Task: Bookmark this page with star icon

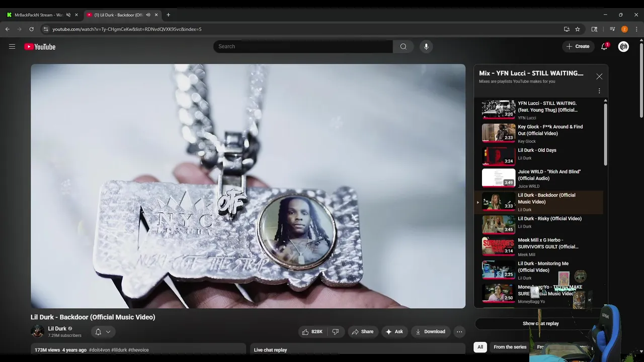Action: pos(578,29)
